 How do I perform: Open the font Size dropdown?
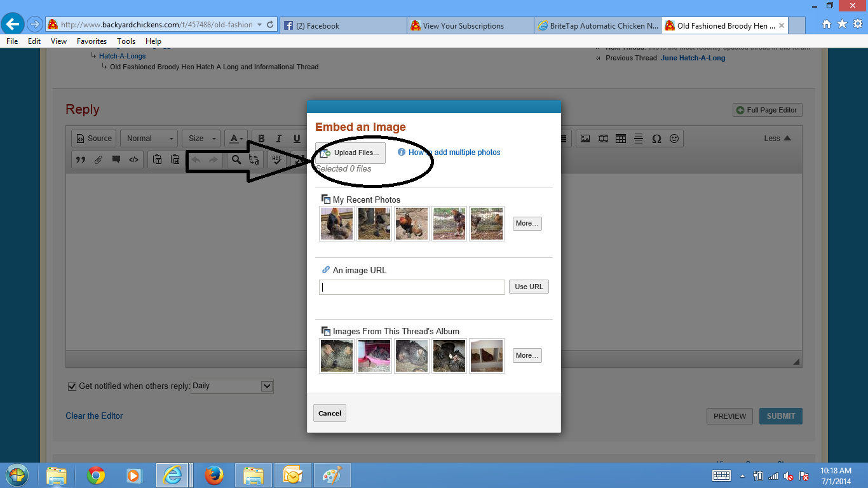(201, 139)
